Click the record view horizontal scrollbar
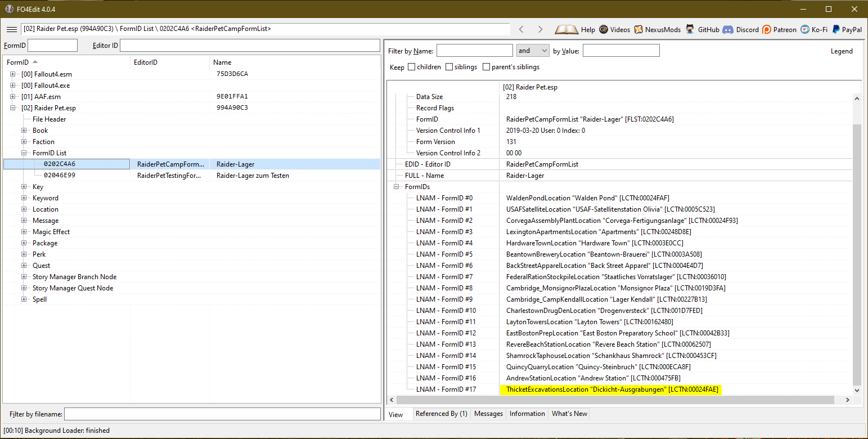868x439 pixels. 617,400
